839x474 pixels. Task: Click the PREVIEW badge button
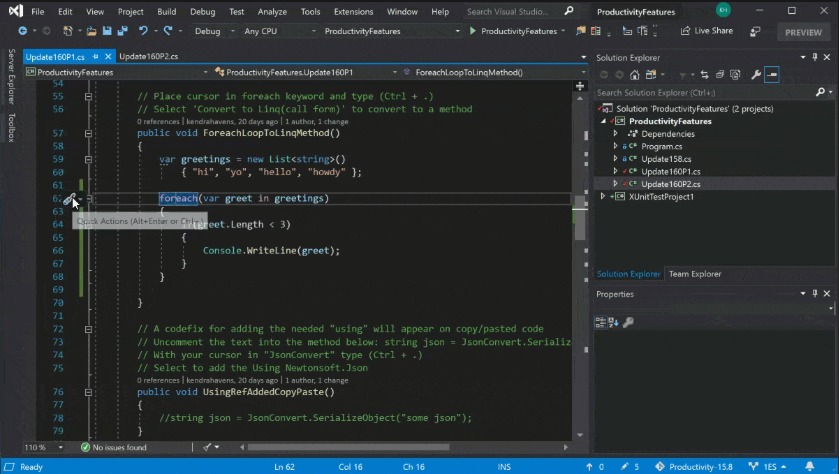[x=803, y=32]
